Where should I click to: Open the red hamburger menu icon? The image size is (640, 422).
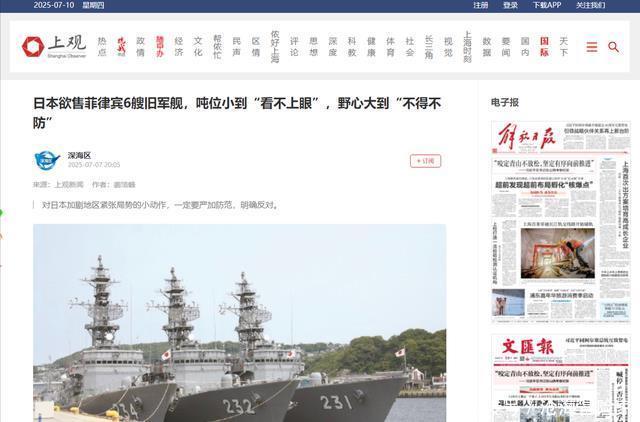coord(591,47)
